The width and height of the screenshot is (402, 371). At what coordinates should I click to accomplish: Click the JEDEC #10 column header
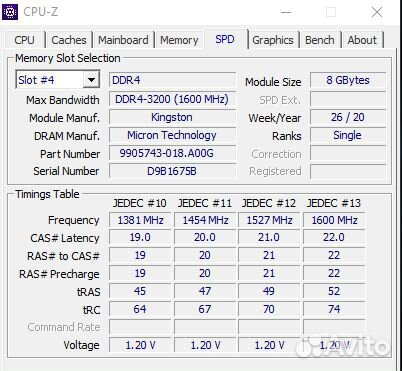point(140,203)
